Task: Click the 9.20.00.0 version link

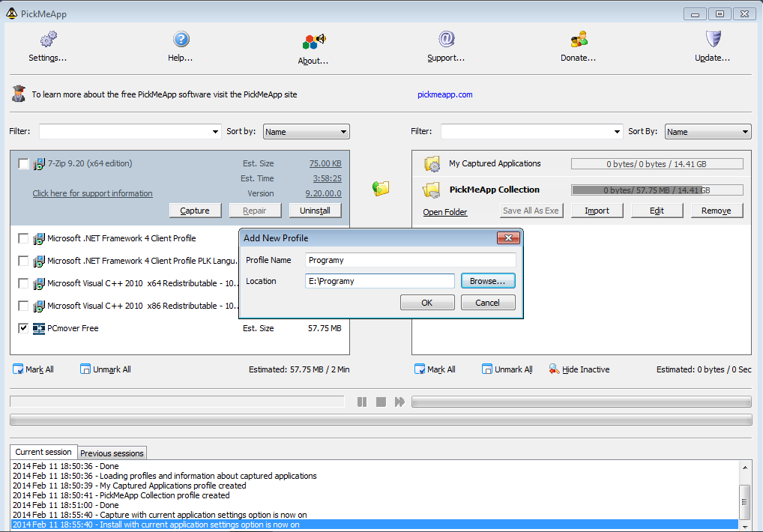Action: click(x=324, y=193)
